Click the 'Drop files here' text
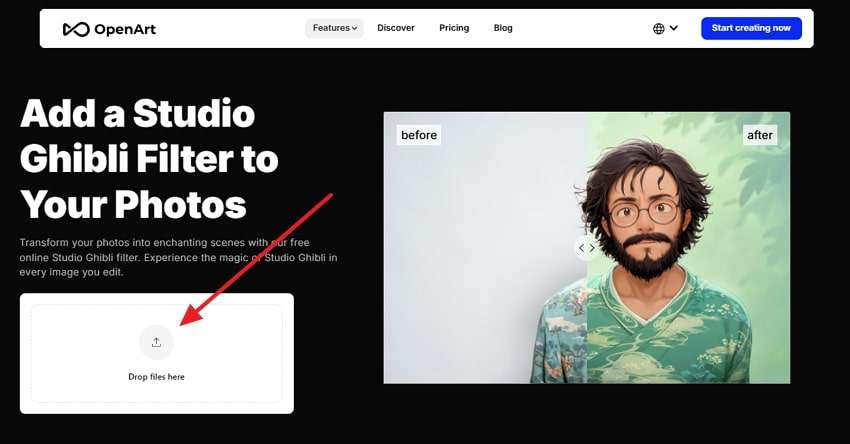 click(x=157, y=377)
